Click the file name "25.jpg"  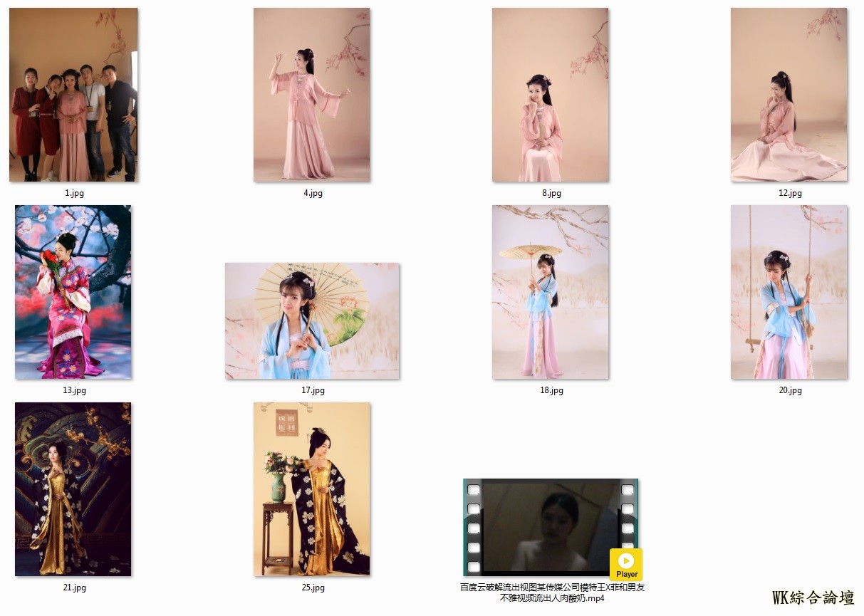pos(313,588)
